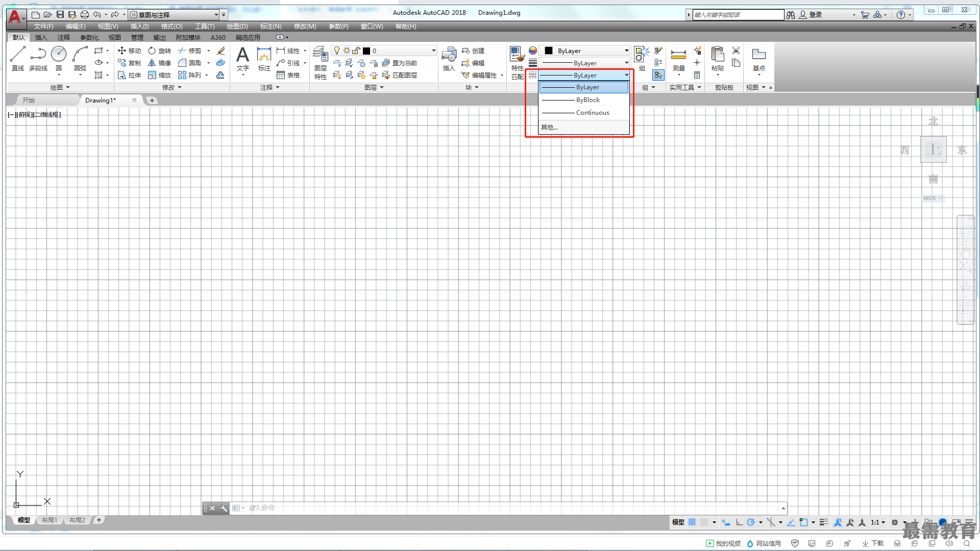Viewport: 980px width, 551px height.
Task: Click 其他... to load other linetypes
Action: coord(584,128)
